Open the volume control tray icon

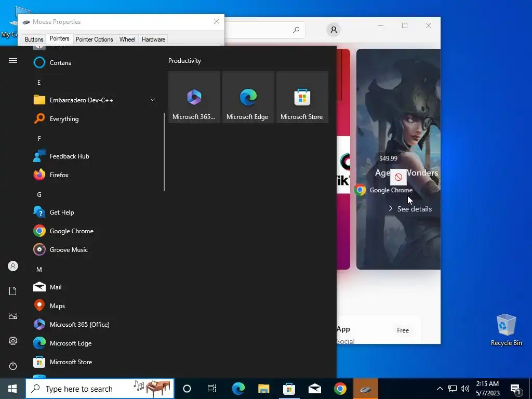[465, 389]
